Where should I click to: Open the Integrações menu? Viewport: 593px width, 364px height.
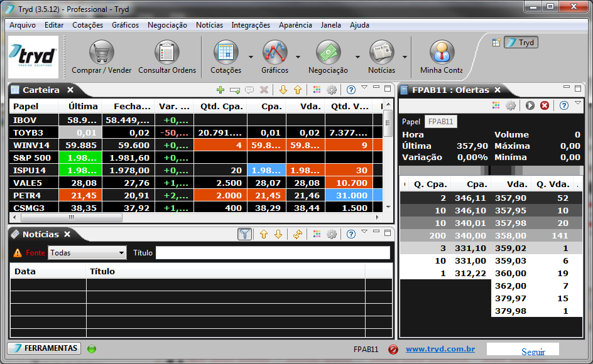pos(251,25)
